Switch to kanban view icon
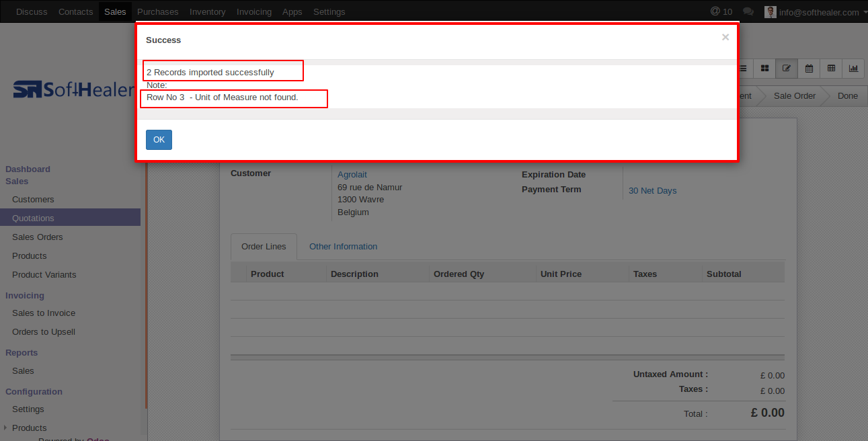 tap(764, 69)
